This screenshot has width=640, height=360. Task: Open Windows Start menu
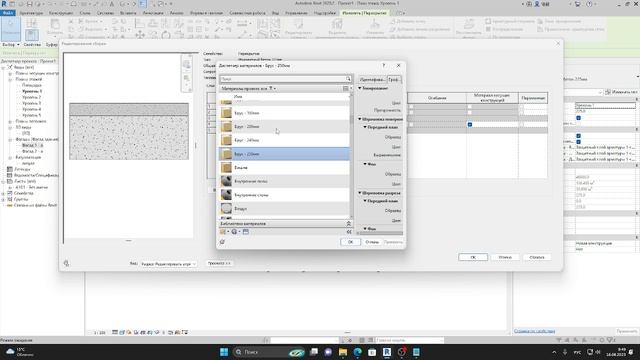(x=224, y=352)
